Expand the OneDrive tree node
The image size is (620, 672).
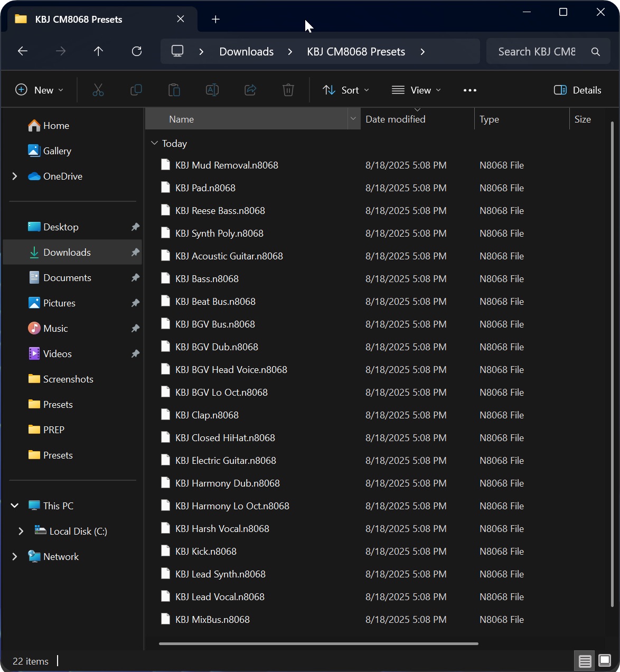pyautogui.click(x=15, y=176)
